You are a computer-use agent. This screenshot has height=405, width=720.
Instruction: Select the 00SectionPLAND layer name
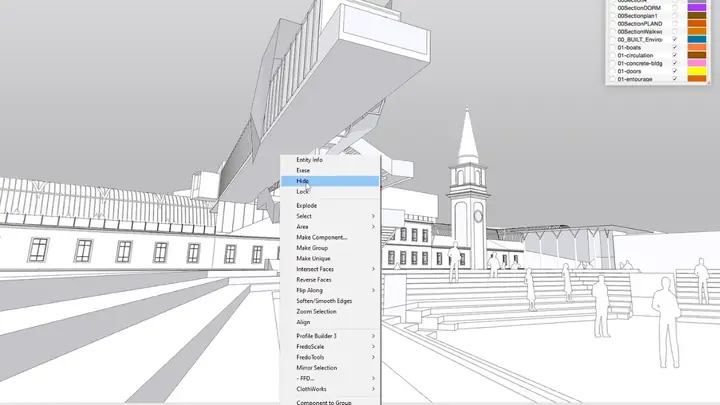640,23
